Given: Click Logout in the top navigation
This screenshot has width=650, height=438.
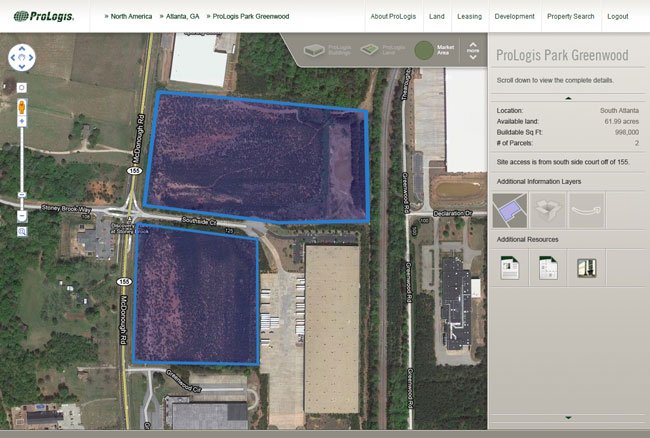Looking at the screenshot, I should pyautogui.click(x=618, y=17).
